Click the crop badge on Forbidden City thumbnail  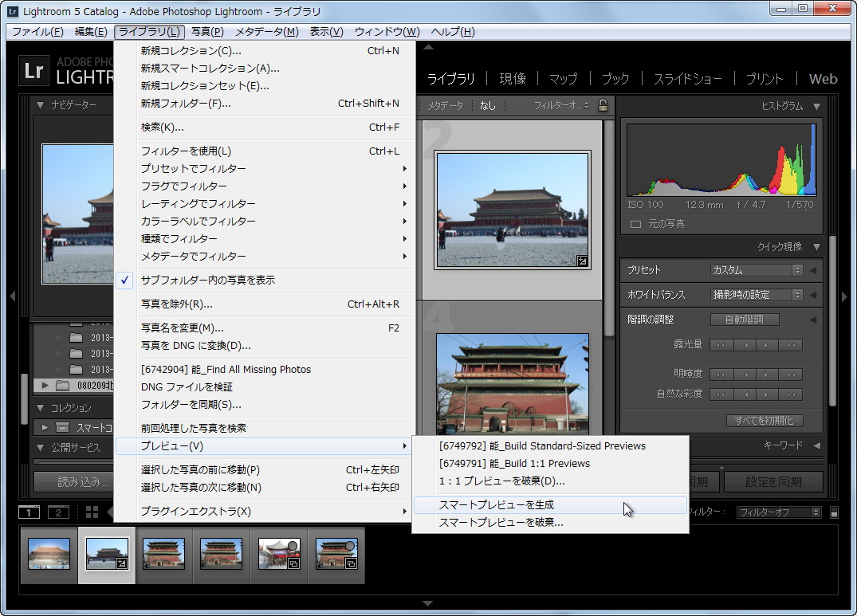[x=583, y=261]
